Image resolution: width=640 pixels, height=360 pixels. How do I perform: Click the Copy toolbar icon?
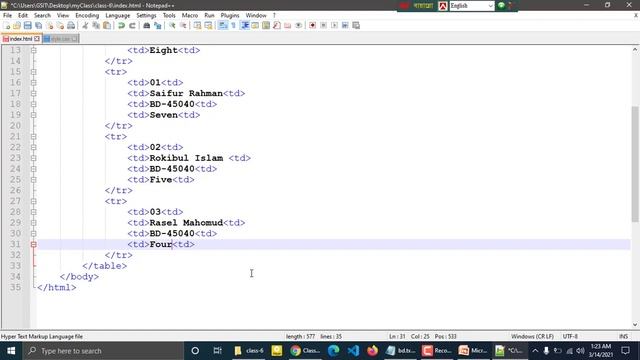tap(96, 25)
